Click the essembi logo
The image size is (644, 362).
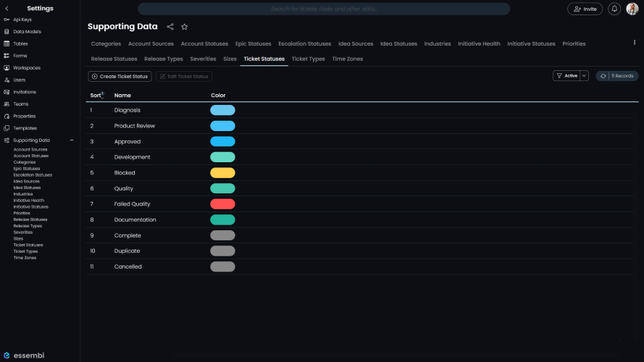coord(24,355)
